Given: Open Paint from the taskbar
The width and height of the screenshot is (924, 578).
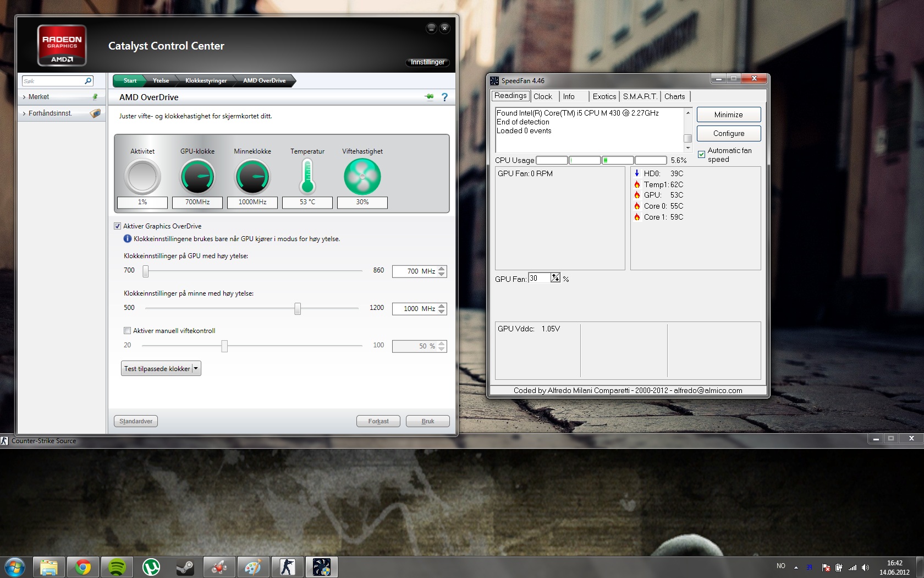Looking at the screenshot, I should click(254, 567).
